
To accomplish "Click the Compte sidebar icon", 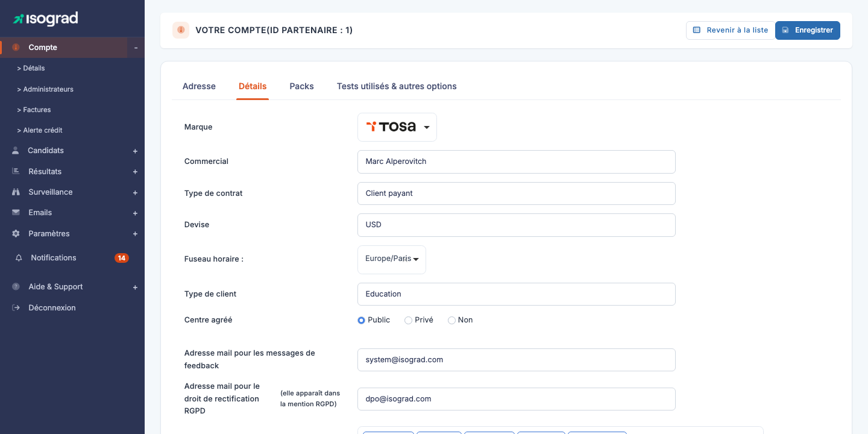I will 16,48.
